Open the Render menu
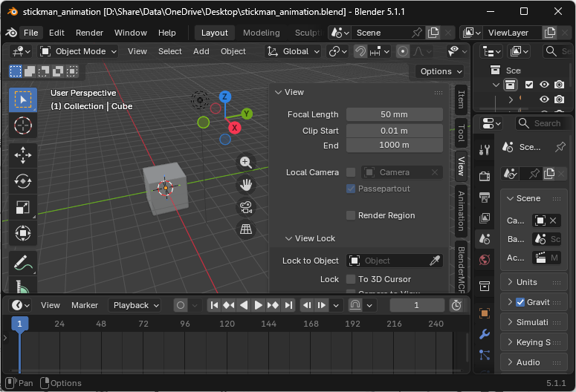Viewport: 576px width, 392px height. pyautogui.click(x=89, y=33)
